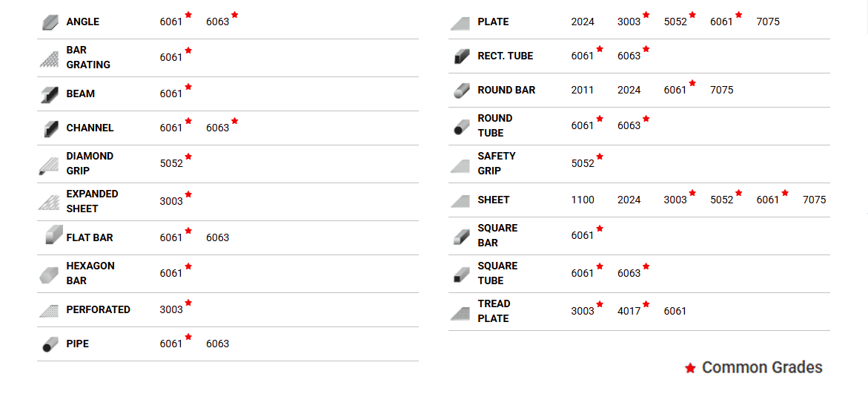Click the Round Tube icon
This screenshot has width=868, height=394.
click(x=461, y=126)
